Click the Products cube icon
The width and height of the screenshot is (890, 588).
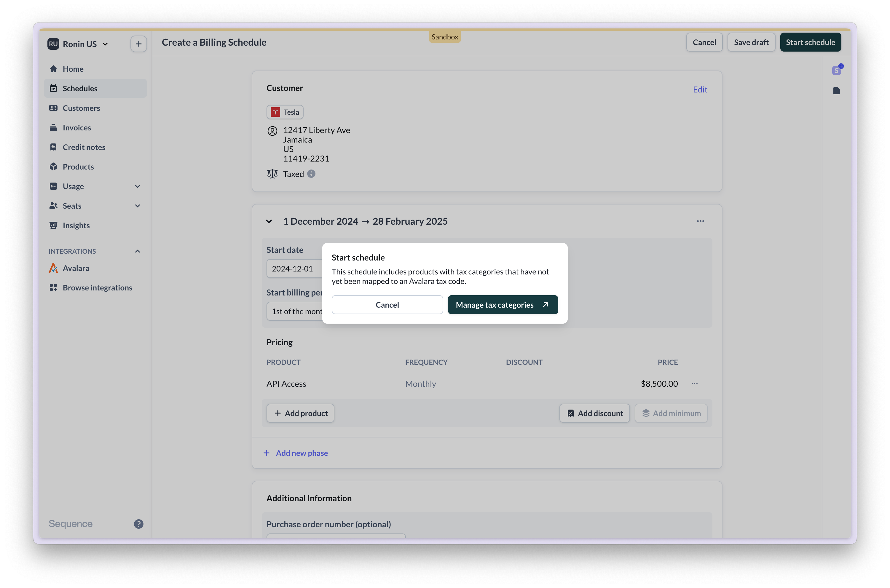(x=53, y=167)
